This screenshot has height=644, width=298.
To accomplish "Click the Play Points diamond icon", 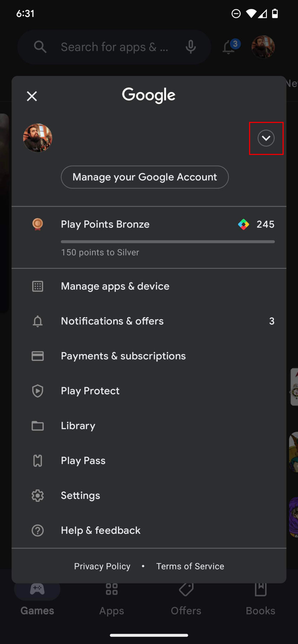I will click(244, 224).
